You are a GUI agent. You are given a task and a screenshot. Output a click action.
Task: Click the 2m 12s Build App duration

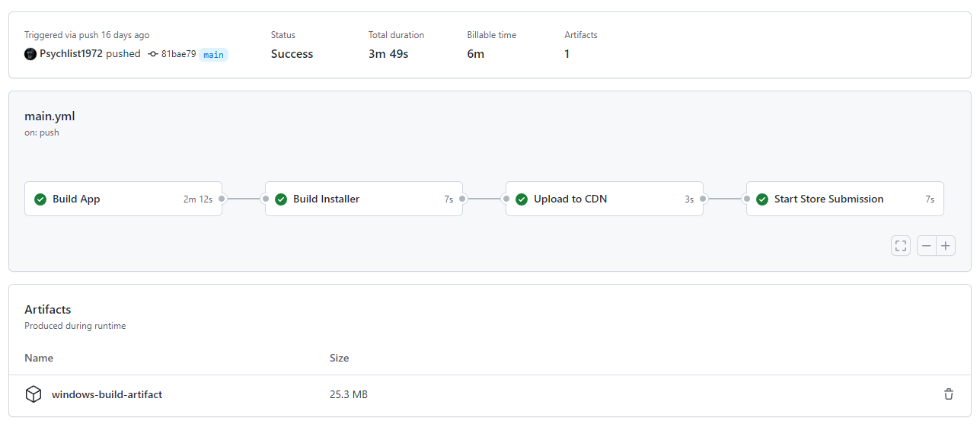[x=198, y=199]
